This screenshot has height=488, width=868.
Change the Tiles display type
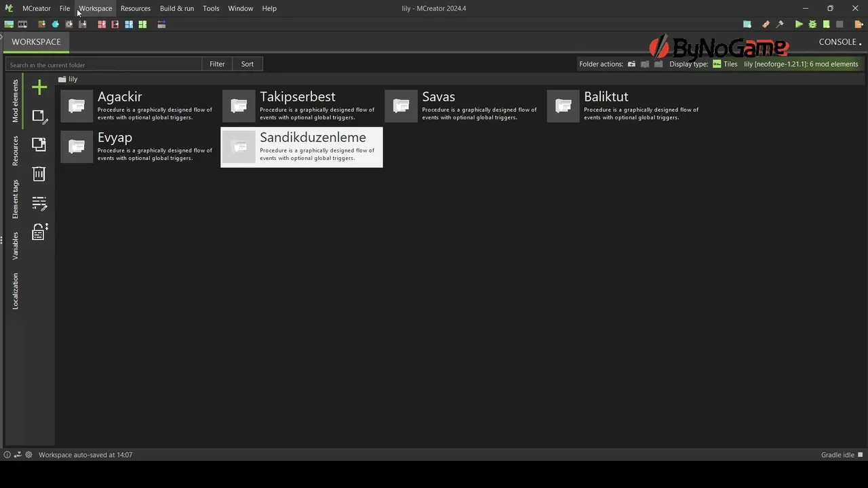coord(725,64)
